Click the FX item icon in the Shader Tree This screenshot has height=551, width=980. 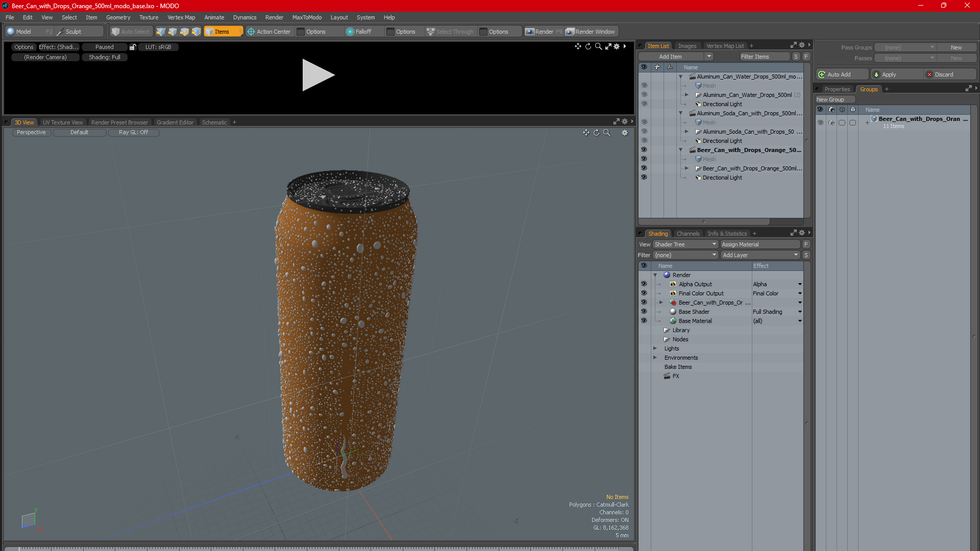pos(667,376)
